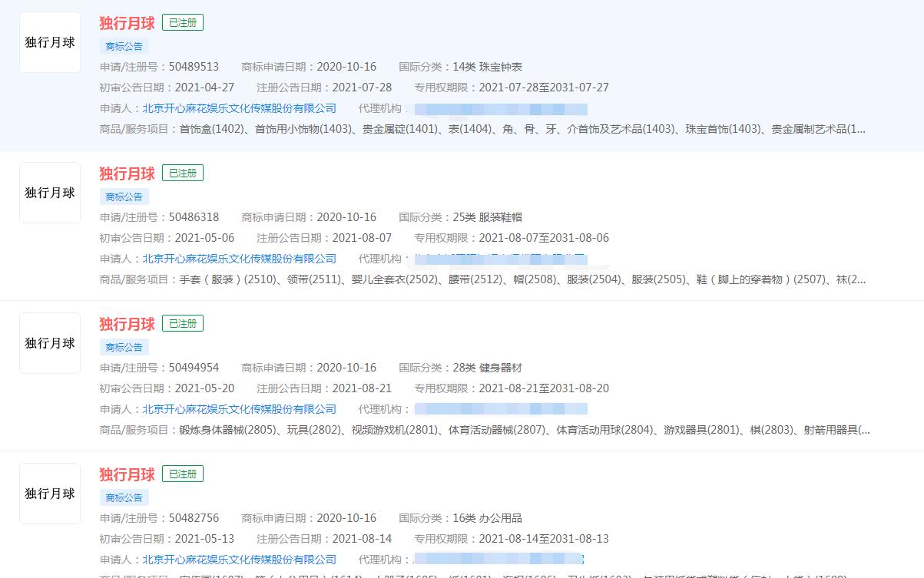Click goods list starting with 锻炼身体器械(2805)
This screenshot has width=924, height=578.
525,430
